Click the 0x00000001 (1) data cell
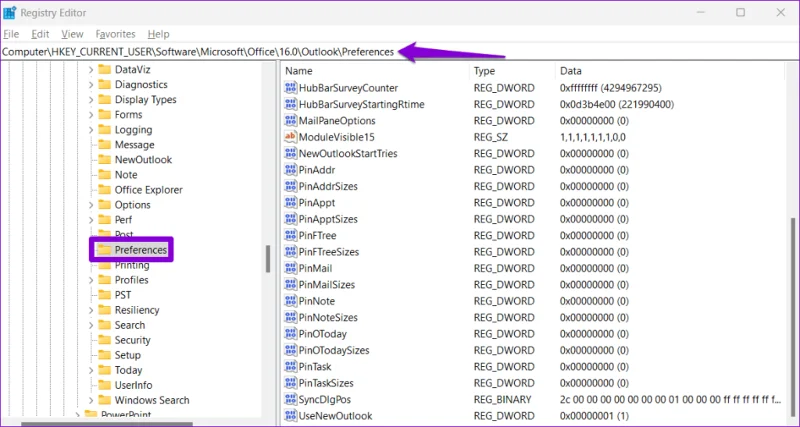The width and height of the screenshot is (800, 427). pyautogui.click(x=594, y=416)
